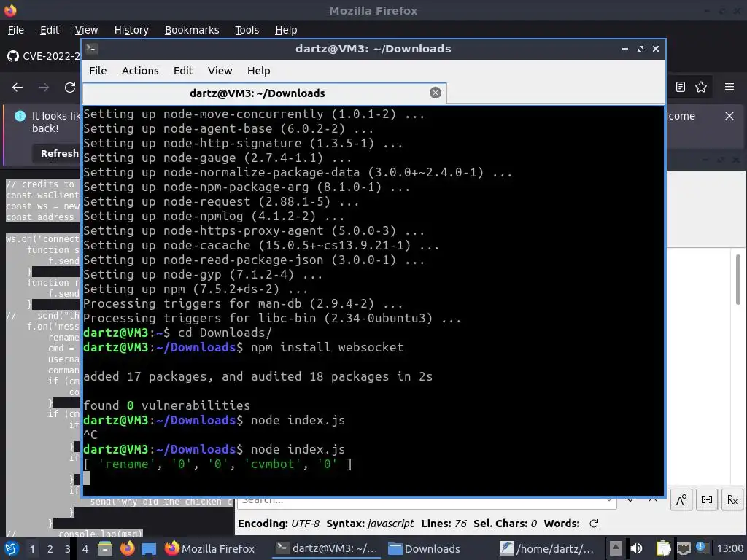Go forward in Firefox
The width and height of the screenshot is (747, 560).
click(x=44, y=87)
